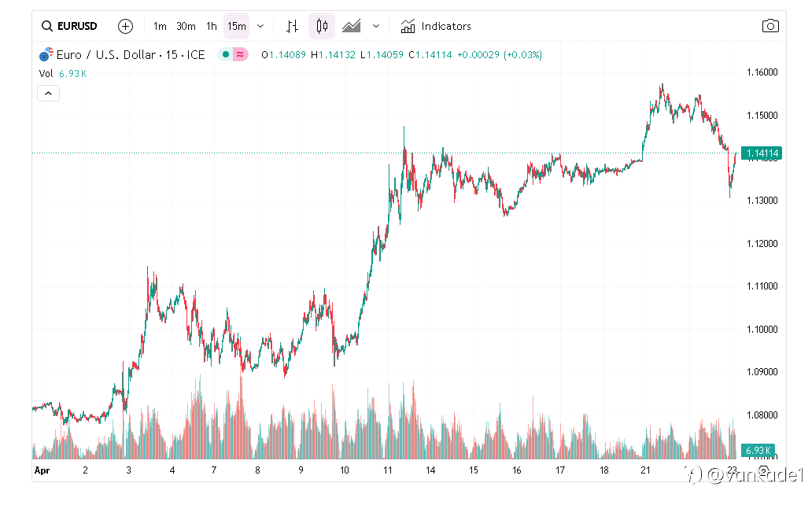Screen dimensions: 812x505
Task: Click the 1.15000 price axis label
Action: 762,116
